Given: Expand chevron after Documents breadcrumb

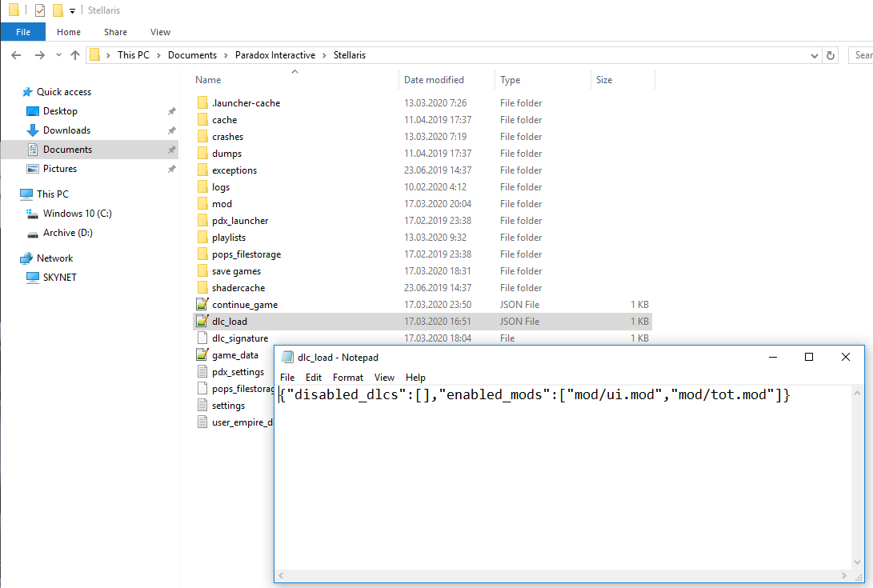Looking at the screenshot, I should [x=226, y=55].
